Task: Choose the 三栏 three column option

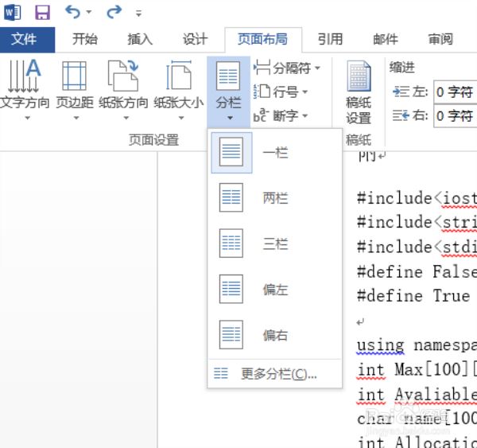Action: coord(275,243)
